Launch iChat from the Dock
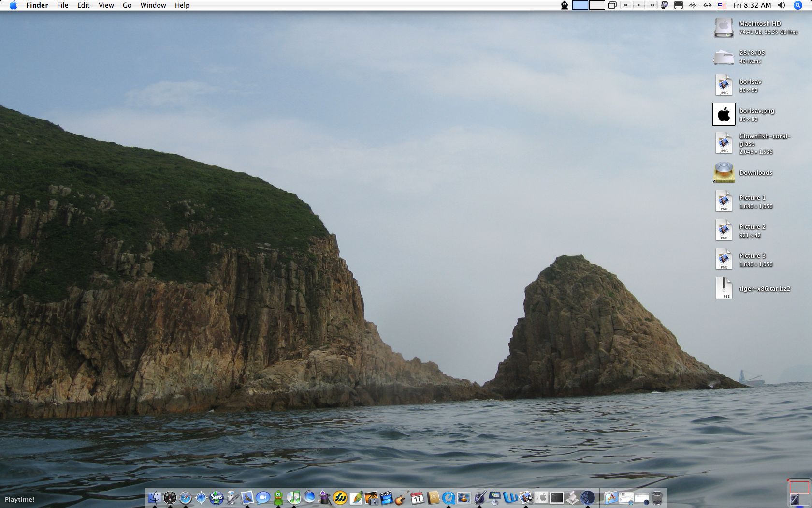Viewport: 812px width, 508px height. point(262,497)
